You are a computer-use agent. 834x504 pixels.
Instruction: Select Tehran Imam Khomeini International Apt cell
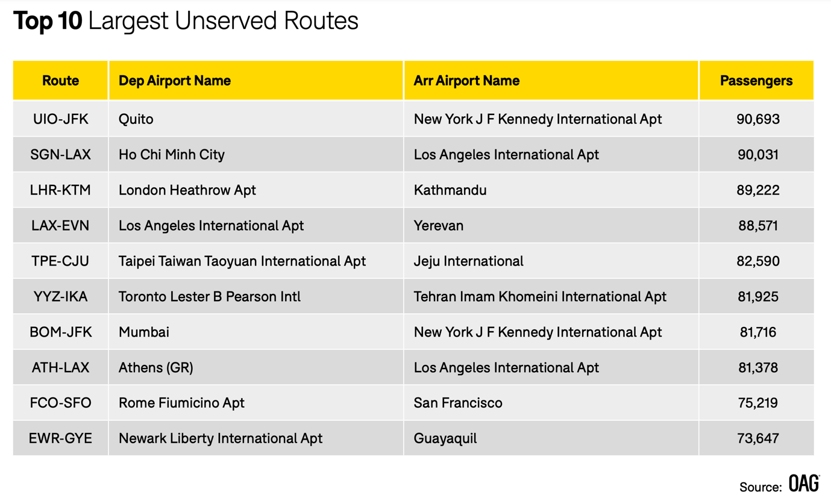tap(540, 297)
